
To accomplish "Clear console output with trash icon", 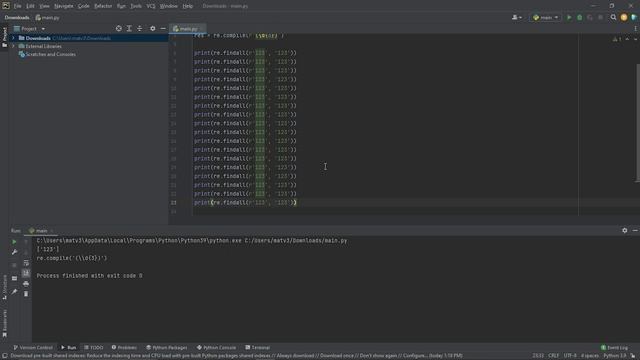I will tap(26, 294).
